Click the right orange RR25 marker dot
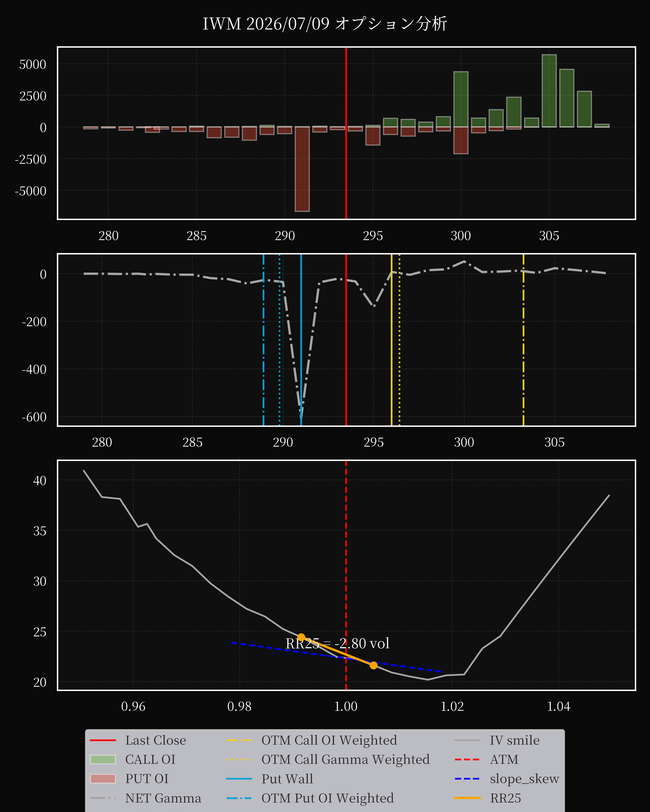The image size is (650, 812). click(373, 666)
